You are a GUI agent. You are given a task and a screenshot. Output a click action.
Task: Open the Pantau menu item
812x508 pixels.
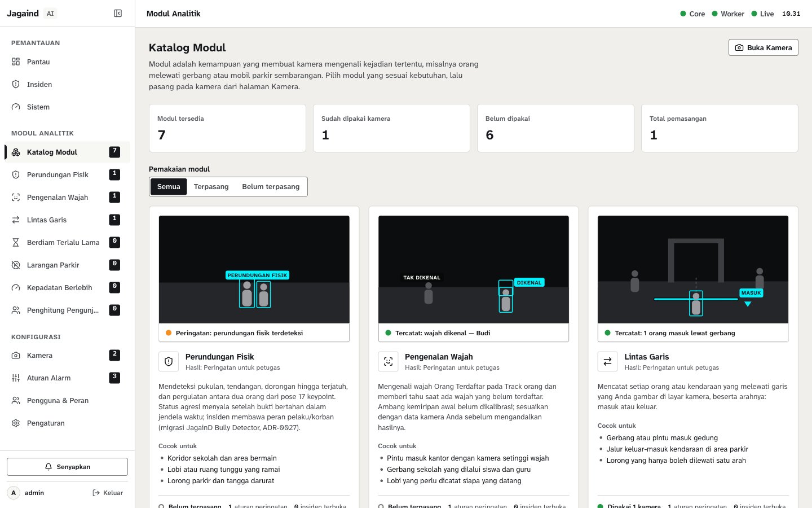click(68, 62)
